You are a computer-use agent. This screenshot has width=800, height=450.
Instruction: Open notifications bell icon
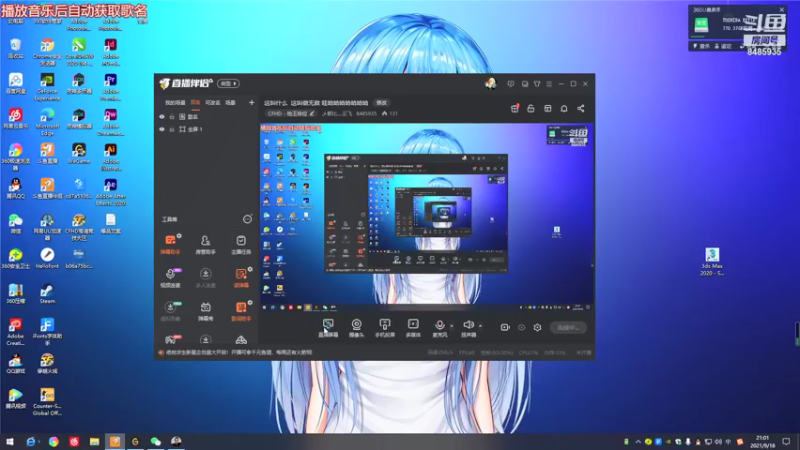[x=564, y=109]
